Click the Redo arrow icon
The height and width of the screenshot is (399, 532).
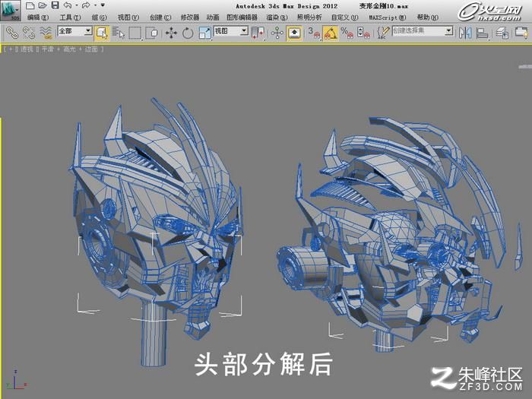[x=86, y=5]
